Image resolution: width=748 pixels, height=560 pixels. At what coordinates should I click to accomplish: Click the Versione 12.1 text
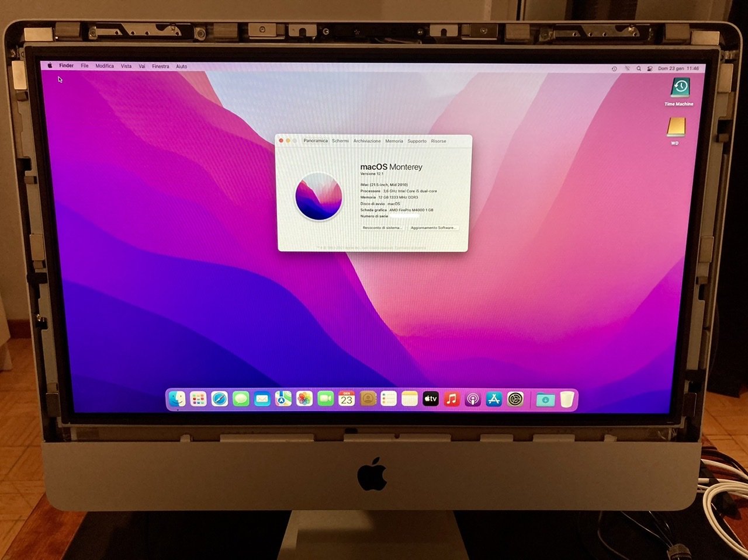pos(372,174)
